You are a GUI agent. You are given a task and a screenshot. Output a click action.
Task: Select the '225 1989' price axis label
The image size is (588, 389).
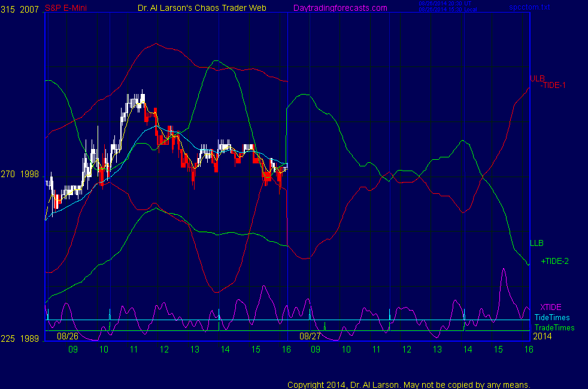20,339
